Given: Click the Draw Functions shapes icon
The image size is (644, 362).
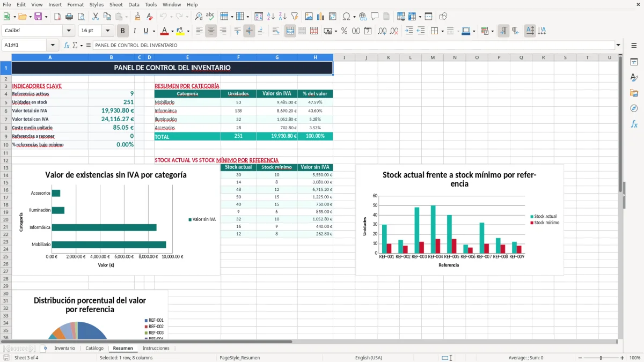Looking at the screenshot, I should tap(443, 17).
